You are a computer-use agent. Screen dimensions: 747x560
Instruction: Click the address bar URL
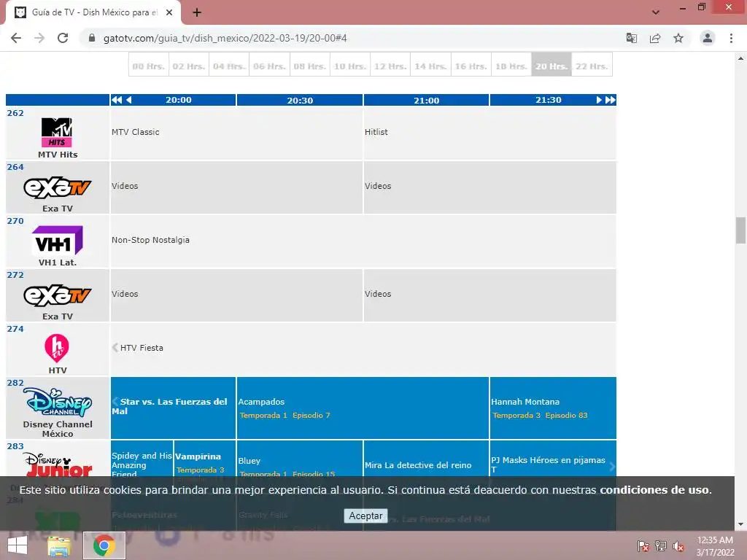coord(225,38)
